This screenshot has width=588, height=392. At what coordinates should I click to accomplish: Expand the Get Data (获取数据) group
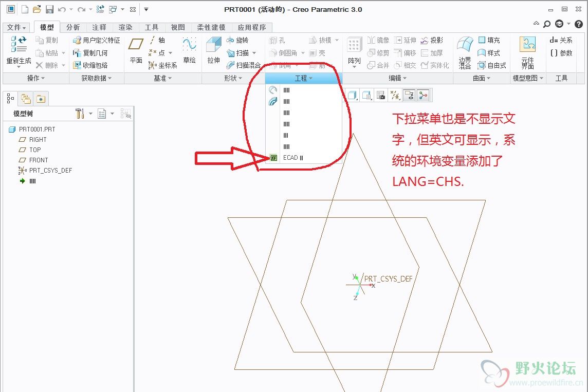(97, 78)
